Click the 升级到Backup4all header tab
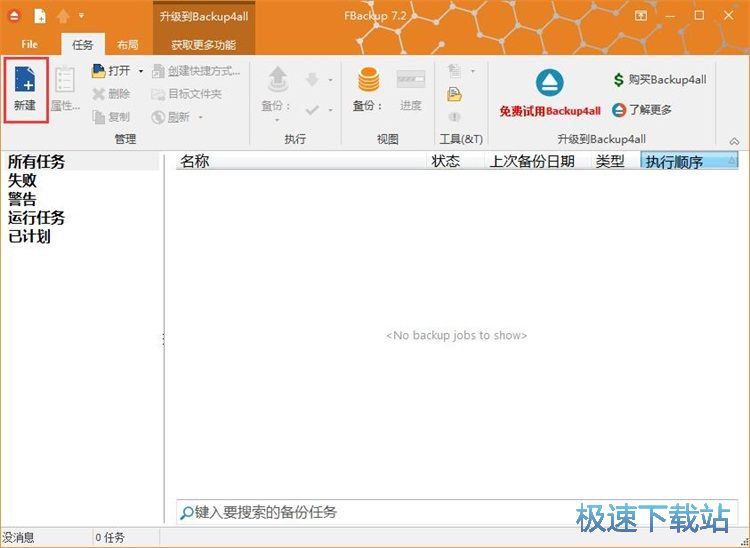This screenshot has height=548, width=750. coord(204,17)
